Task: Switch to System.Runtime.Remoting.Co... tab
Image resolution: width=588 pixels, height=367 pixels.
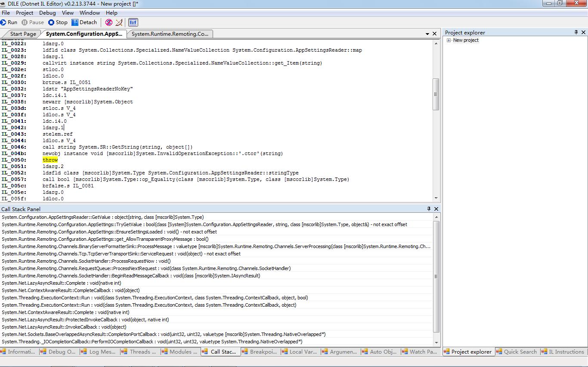Action: coord(170,34)
